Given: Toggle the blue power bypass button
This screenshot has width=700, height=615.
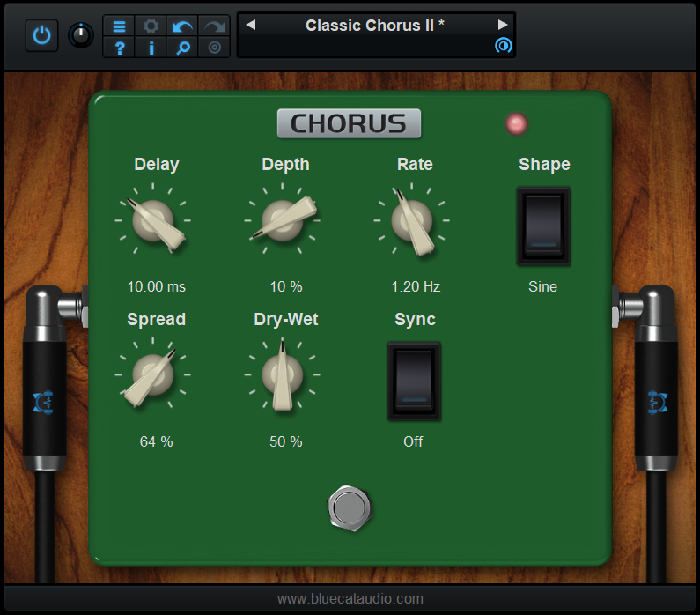Looking at the screenshot, I should (41, 35).
